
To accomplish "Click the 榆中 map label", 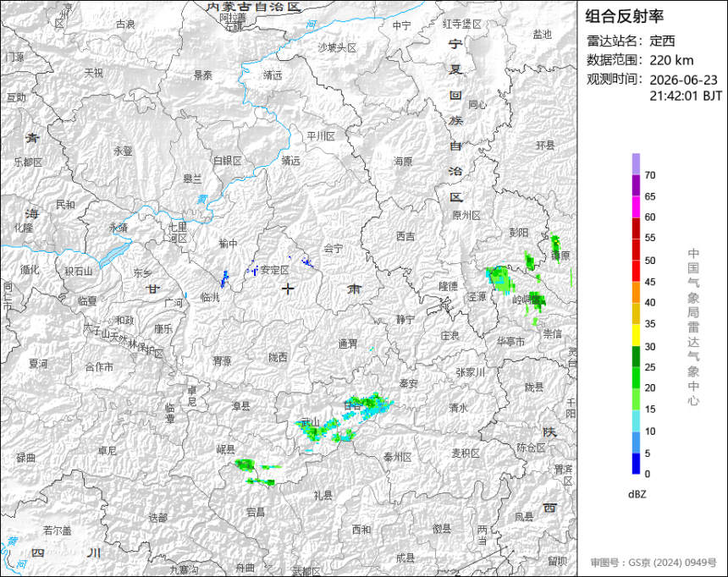I will 228,244.
